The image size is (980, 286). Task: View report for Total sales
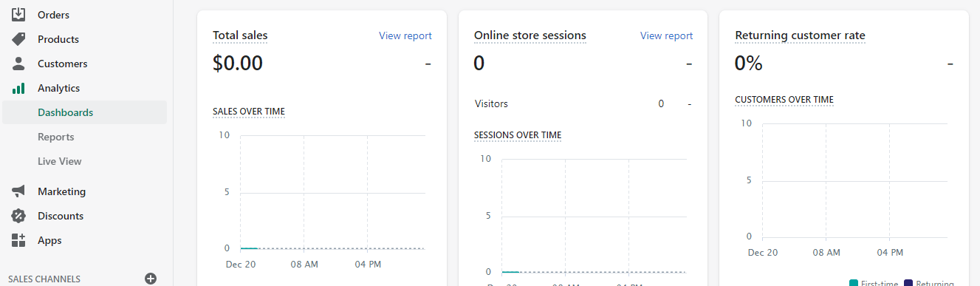coord(405,35)
